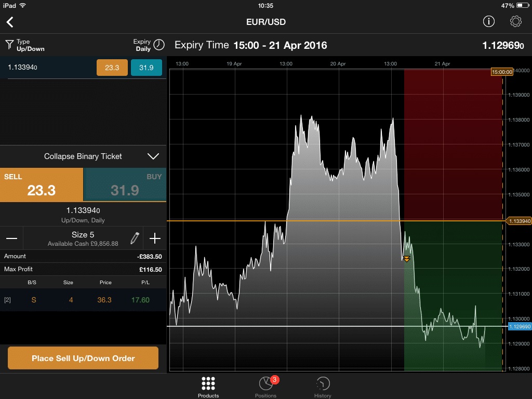
Task: Tap the filter funnel Type icon
Action: coord(9,45)
